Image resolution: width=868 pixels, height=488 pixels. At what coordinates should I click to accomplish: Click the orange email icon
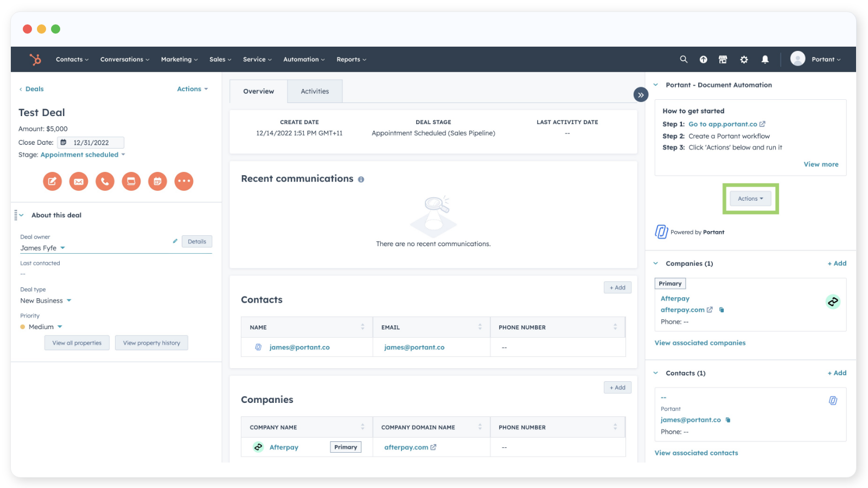click(x=79, y=181)
